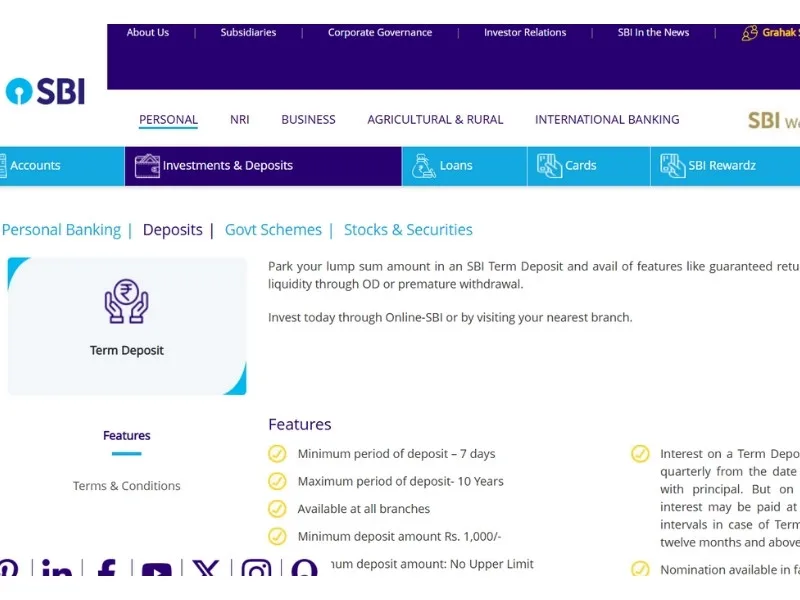Click text 'Minimum deposit amount Rs. 1,000/-'
The width and height of the screenshot is (800, 600).
click(399, 536)
